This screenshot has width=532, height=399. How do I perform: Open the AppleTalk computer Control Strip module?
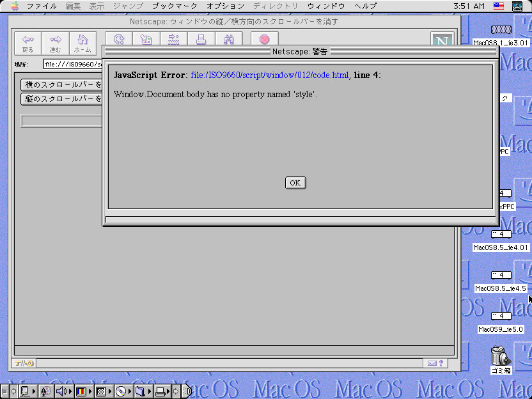point(27,391)
